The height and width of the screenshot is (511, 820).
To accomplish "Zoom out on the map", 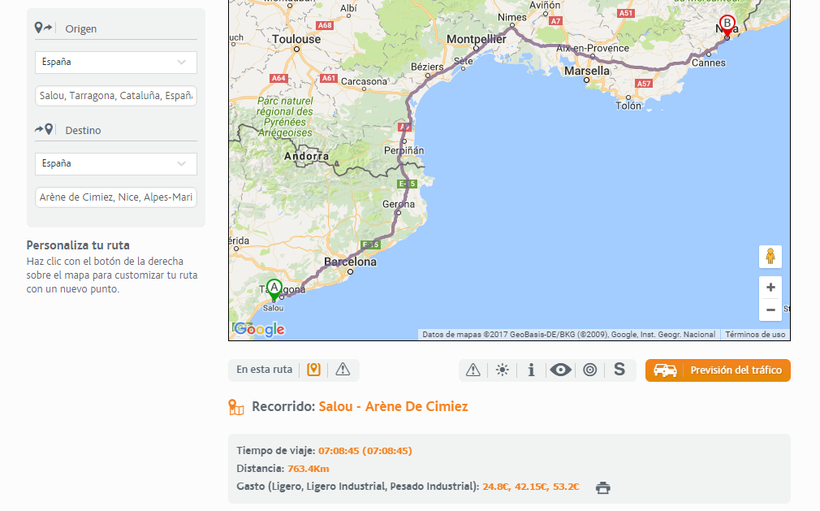I will (x=770, y=310).
